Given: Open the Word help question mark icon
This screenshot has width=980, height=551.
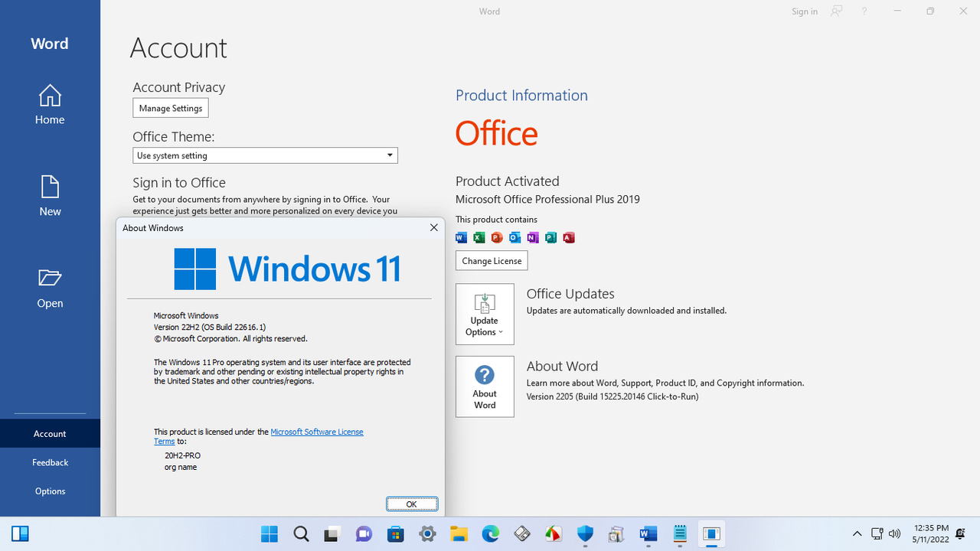Looking at the screenshot, I should click(x=864, y=11).
